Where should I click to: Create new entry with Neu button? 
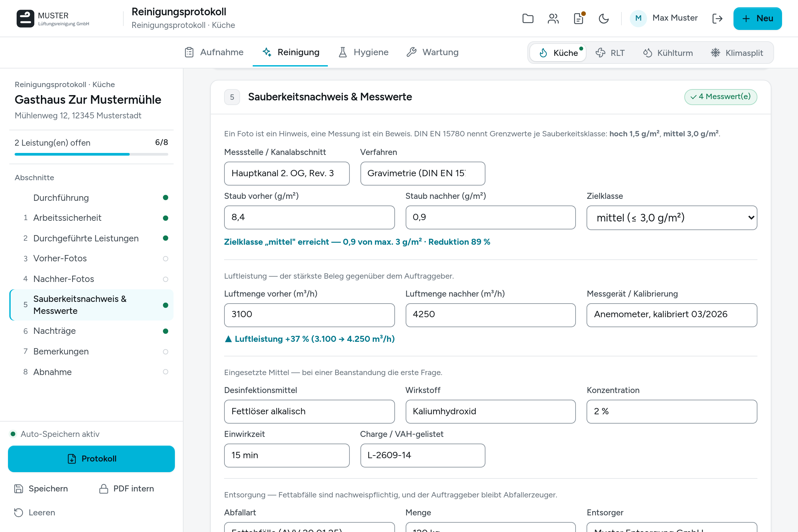pos(757,18)
